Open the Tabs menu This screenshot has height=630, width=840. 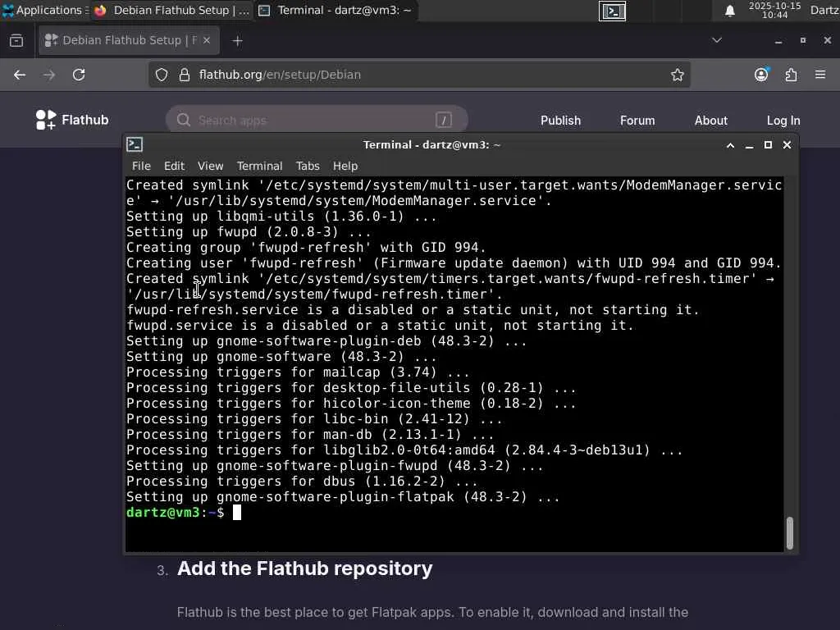tap(308, 166)
